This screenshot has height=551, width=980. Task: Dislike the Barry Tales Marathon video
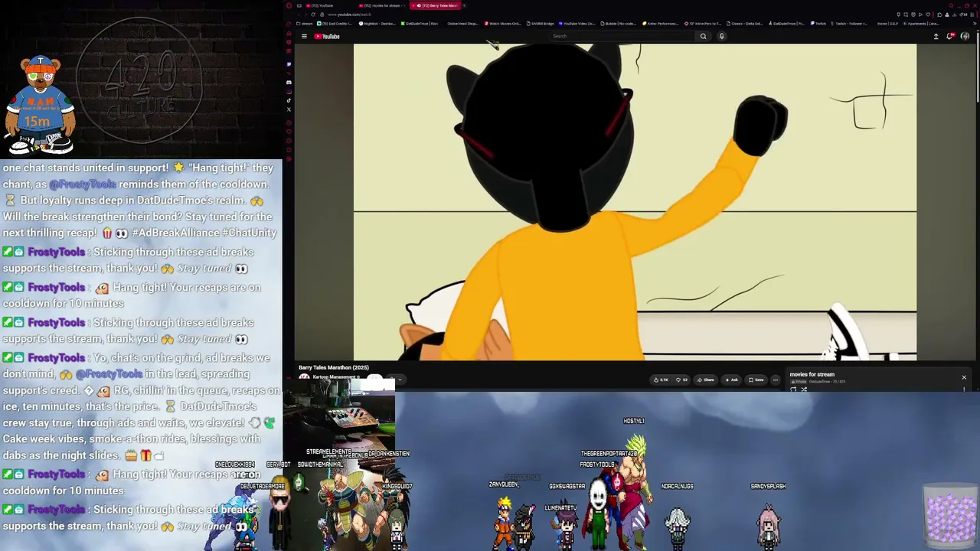pyautogui.click(x=681, y=380)
